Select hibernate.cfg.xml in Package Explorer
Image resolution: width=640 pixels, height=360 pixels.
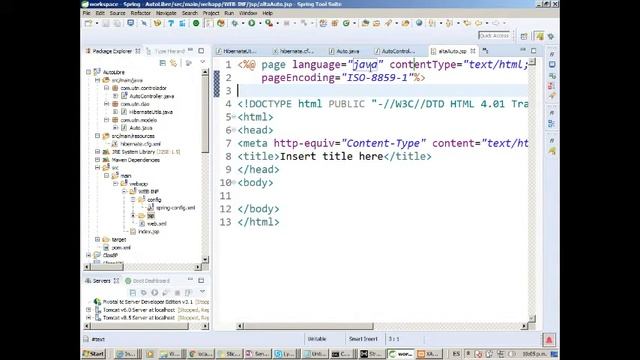(141, 144)
